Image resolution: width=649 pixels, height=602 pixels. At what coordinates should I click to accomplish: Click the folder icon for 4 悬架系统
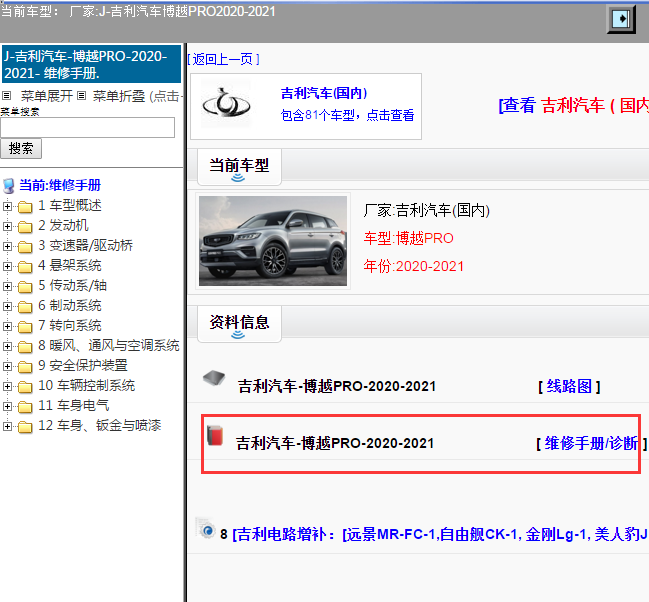pyautogui.click(x=25, y=266)
